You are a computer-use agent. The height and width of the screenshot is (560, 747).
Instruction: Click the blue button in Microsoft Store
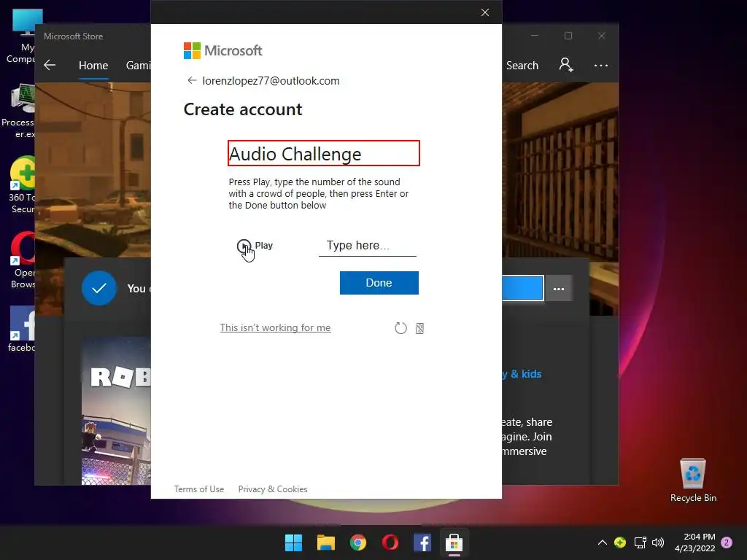tap(522, 288)
